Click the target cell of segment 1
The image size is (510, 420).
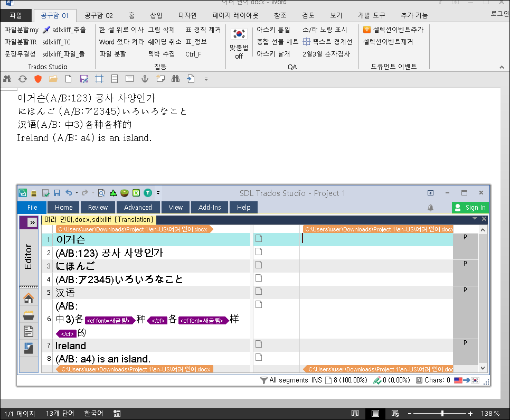tap(376, 239)
